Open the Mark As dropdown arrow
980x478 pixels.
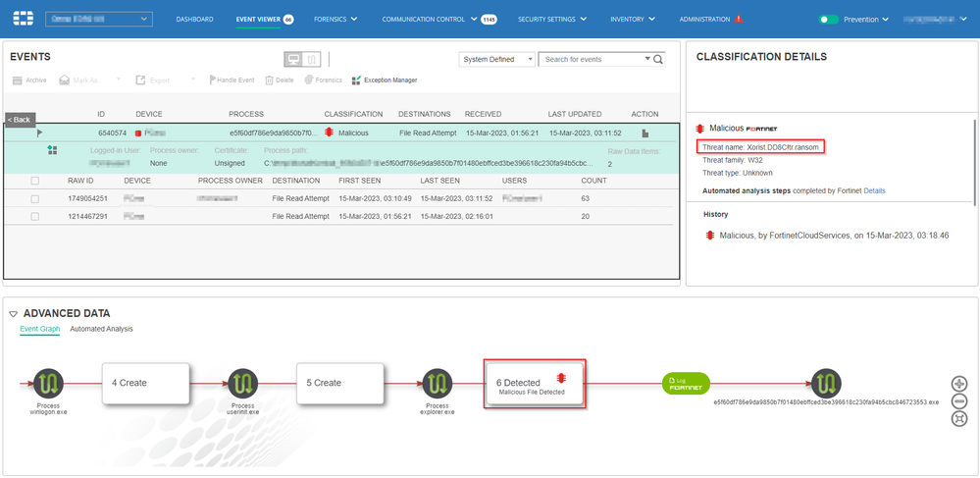pos(118,80)
